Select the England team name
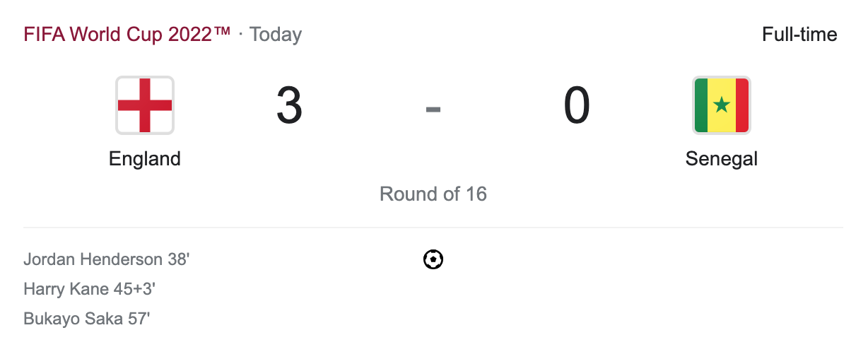This screenshot has height=347, width=868. click(x=145, y=159)
